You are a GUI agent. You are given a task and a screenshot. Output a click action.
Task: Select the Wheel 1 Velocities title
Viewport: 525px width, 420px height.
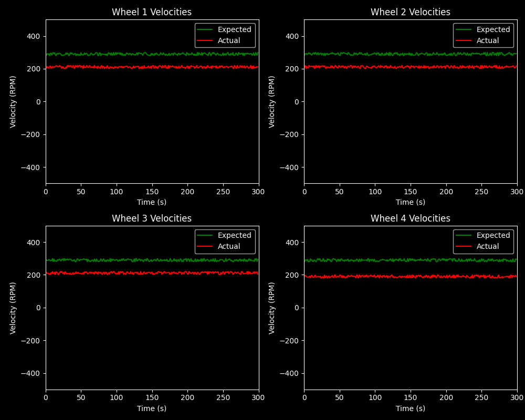pyautogui.click(x=152, y=12)
